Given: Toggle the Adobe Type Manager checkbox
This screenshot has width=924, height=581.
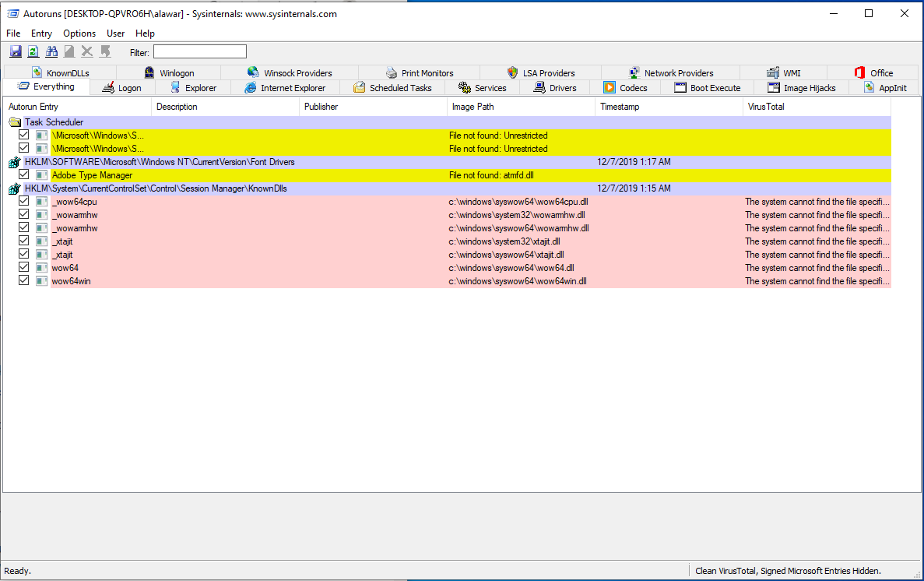Looking at the screenshot, I should [23, 174].
